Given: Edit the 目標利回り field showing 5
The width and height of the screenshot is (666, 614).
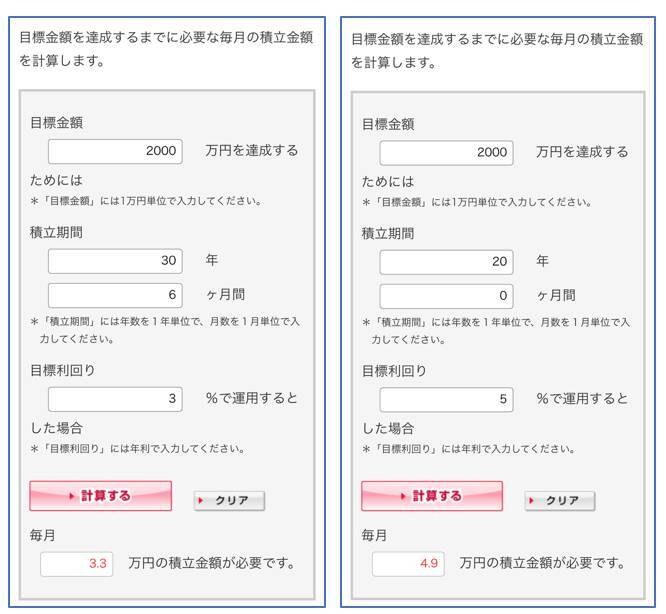Looking at the screenshot, I should coord(446,399).
